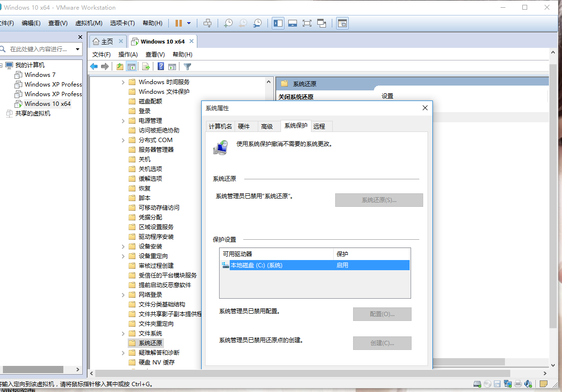Expand the 分布式 COM folder node
This screenshot has height=392, width=562.
pyautogui.click(x=123, y=140)
